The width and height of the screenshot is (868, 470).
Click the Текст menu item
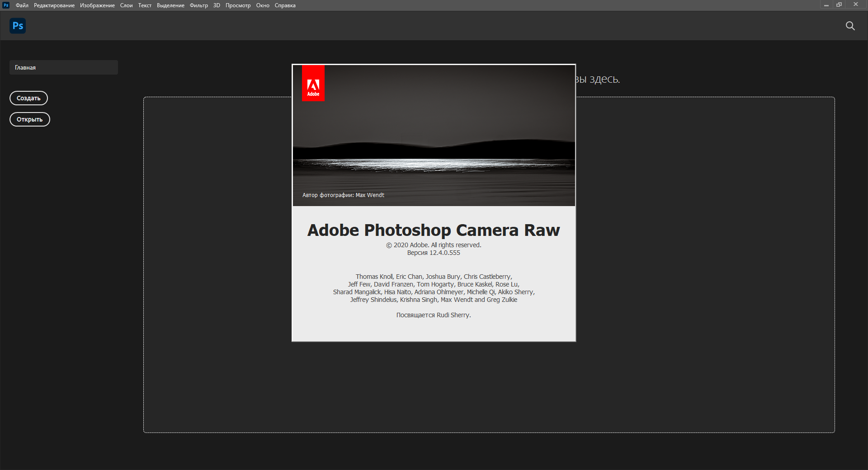(x=145, y=5)
